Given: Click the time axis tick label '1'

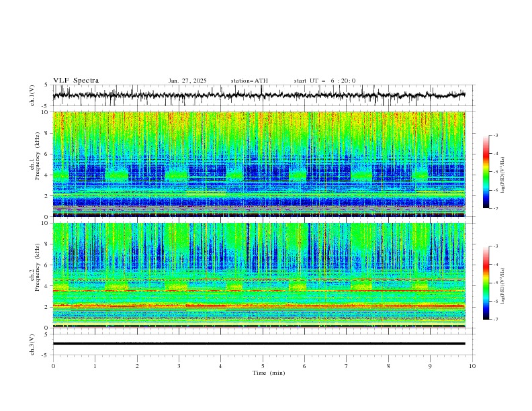Looking at the screenshot, I should (95, 366).
